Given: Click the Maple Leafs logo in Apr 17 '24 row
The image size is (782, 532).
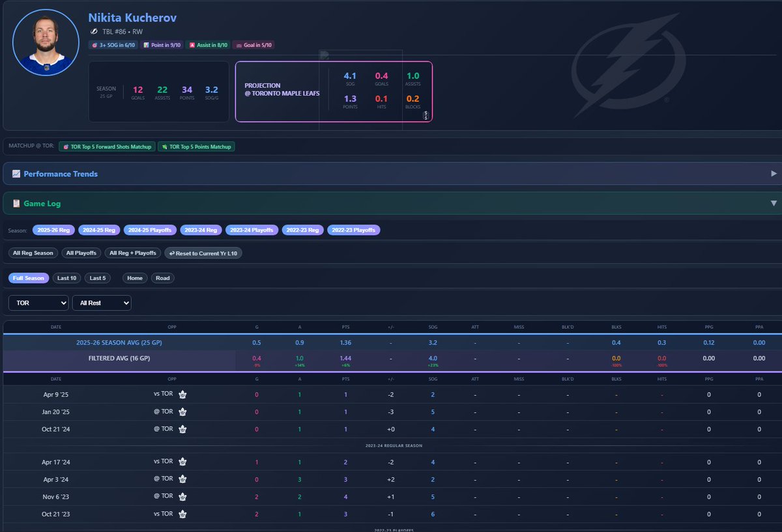Looking at the screenshot, I should coord(182,462).
